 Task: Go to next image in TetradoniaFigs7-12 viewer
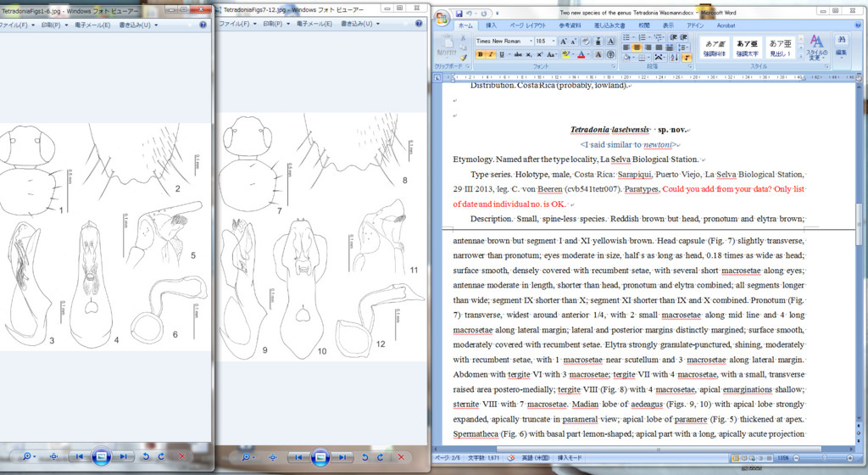click(343, 457)
